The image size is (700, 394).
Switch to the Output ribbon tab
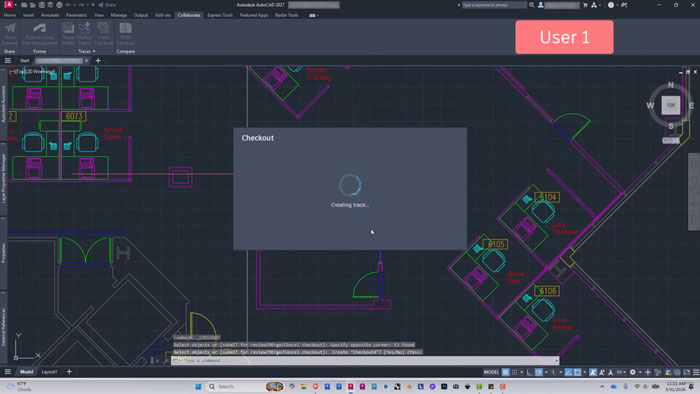tap(141, 15)
